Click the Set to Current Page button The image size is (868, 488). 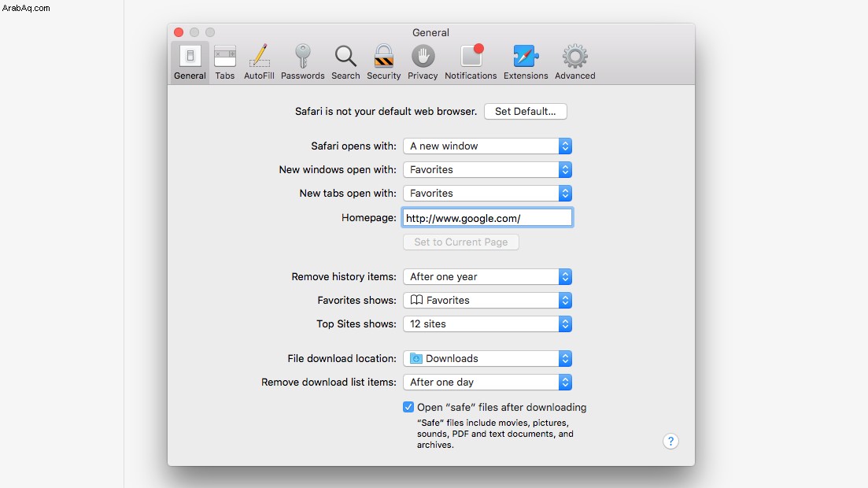pos(460,242)
